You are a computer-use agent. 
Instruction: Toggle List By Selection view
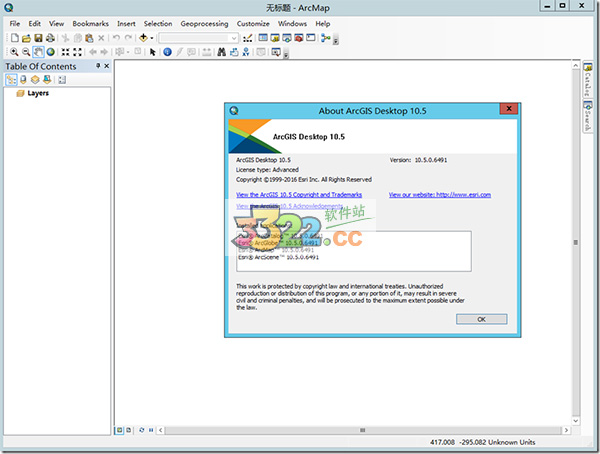[47, 80]
